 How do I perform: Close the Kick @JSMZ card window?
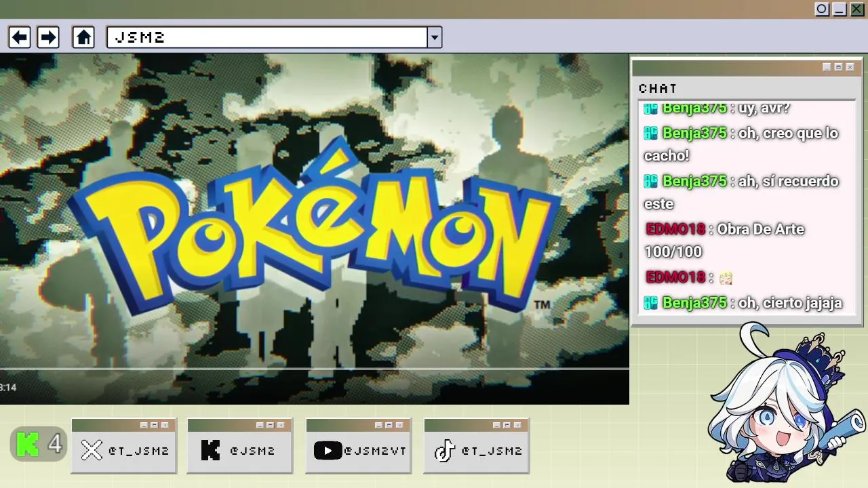(x=281, y=425)
